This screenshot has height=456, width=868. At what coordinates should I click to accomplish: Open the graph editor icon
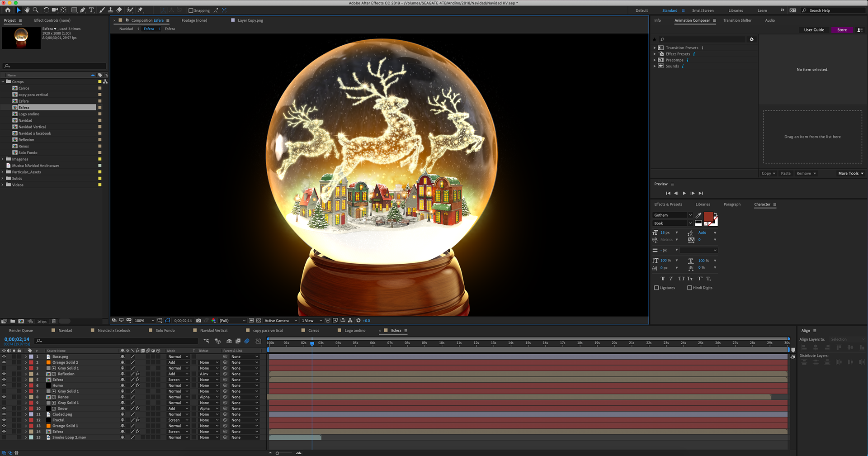click(x=258, y=341)
